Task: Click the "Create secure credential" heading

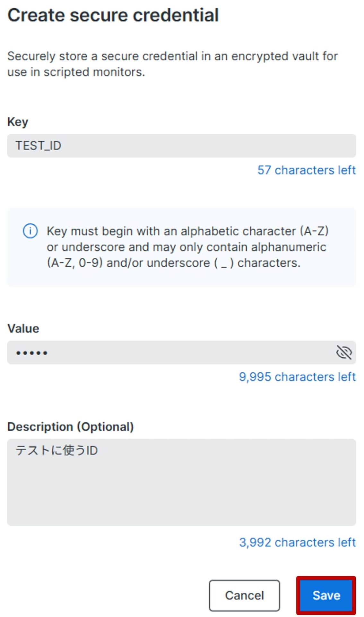Action: 113,15
